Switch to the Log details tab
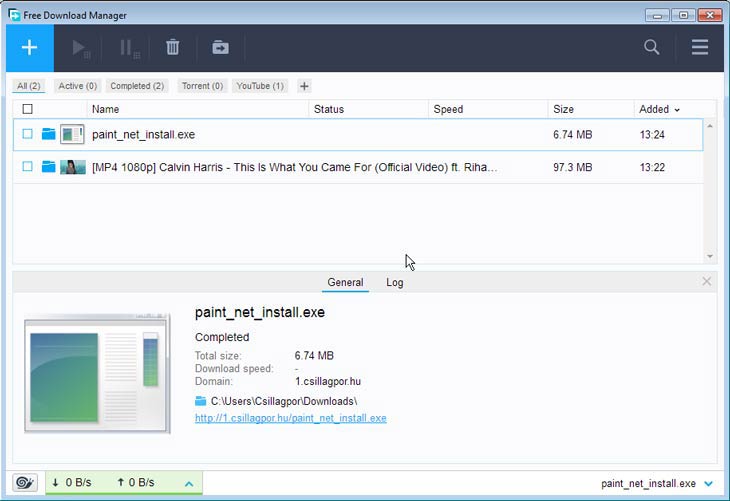730x501 pixels. [x=395, y=283]
